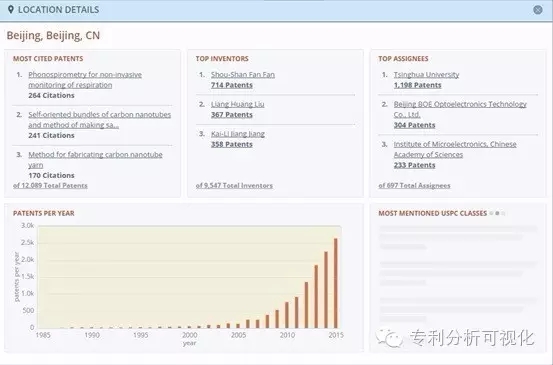View inventor Shou-Shan Fan Fan
The image size is (553, 365).
(243, 74)
